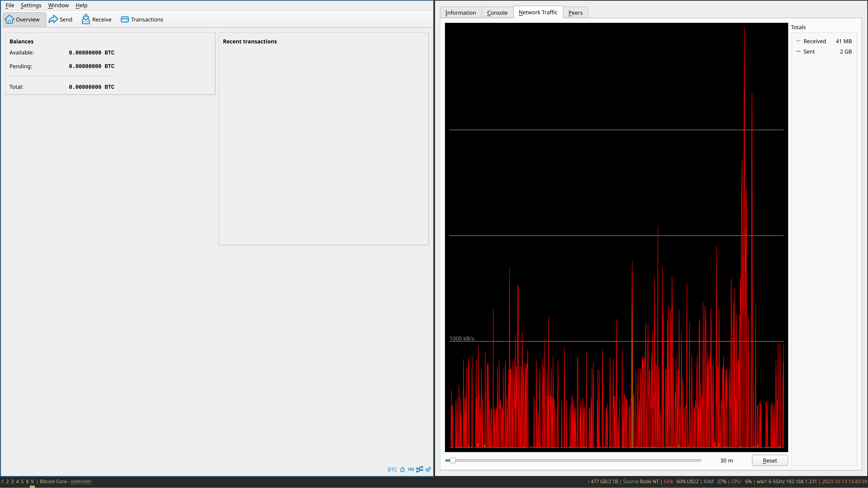This screenshot has height=488, width=868.
Task: Open the Window menu
Action: [x=58, y=5]
